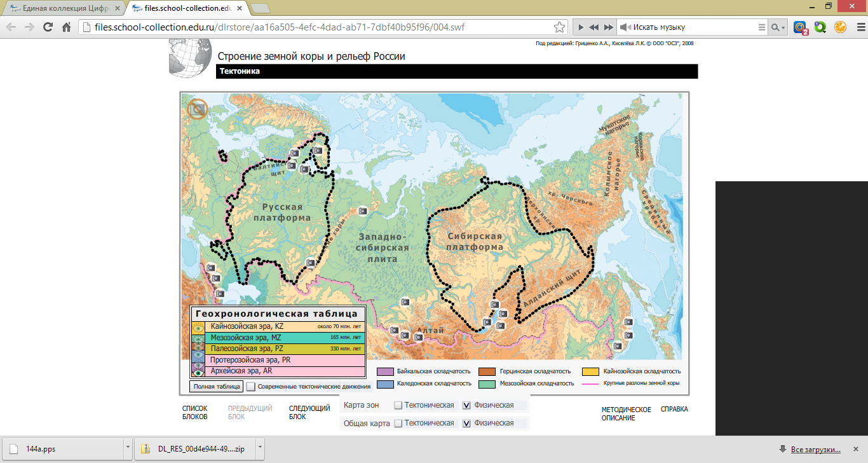
Task: Open dropdown arrow for 144a.pps download
Action: click(128, 448)
